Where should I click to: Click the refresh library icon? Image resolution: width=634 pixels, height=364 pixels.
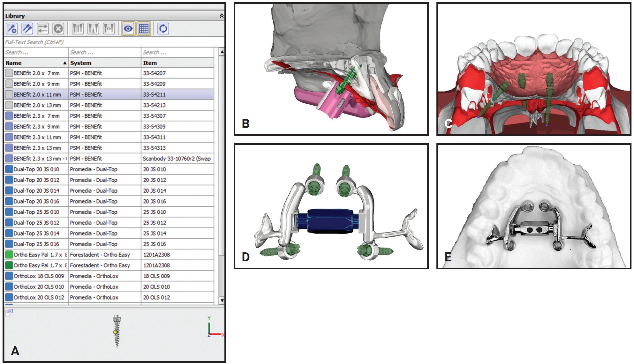(x=163, y=29)
